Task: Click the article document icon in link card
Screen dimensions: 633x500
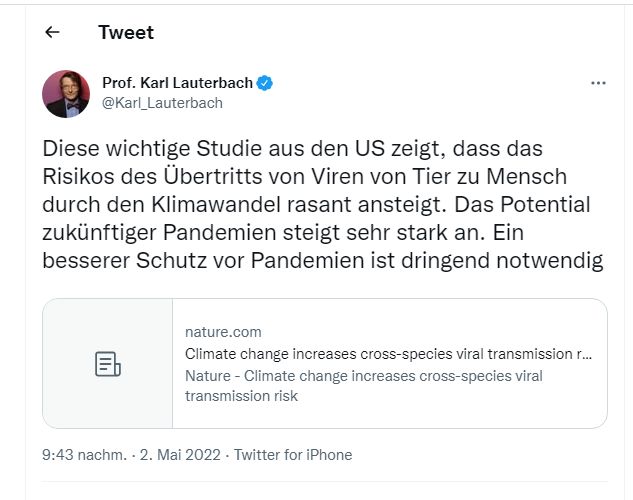Action: click(x=107, y=364)
